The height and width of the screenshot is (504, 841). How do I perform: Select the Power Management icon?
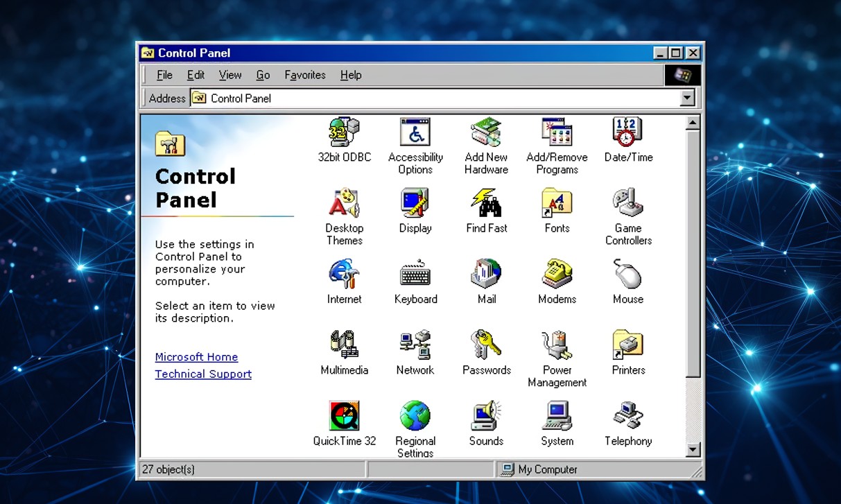[557, 345]
